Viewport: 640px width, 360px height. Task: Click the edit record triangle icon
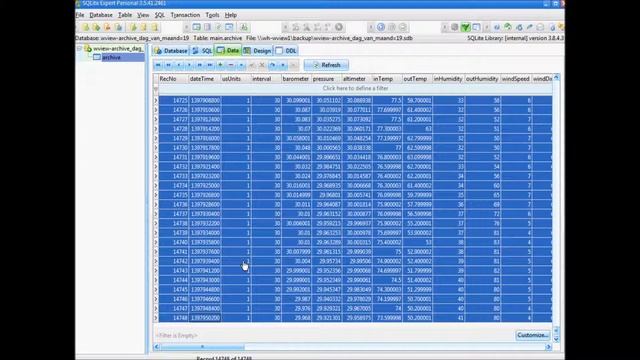(x=241, y=65)
